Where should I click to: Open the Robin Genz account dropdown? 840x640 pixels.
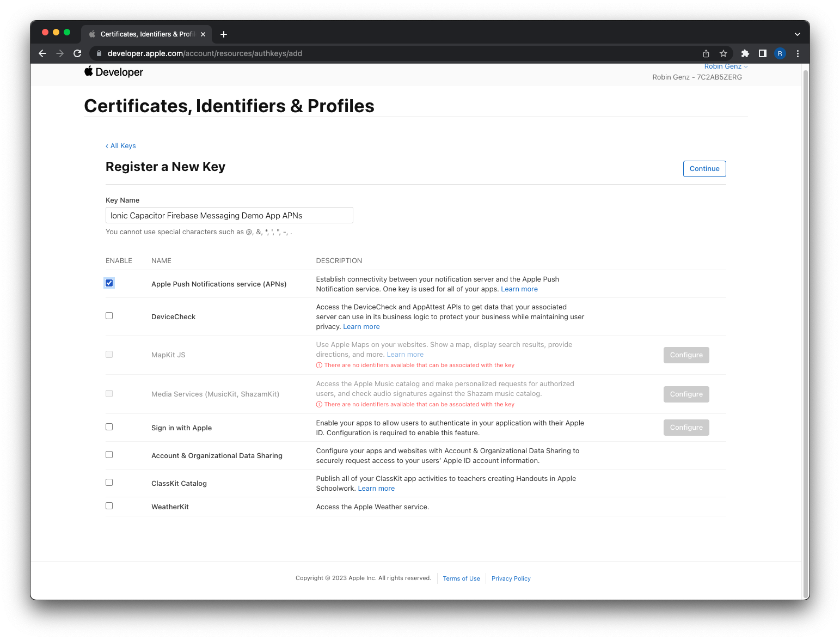click(725, 66)
